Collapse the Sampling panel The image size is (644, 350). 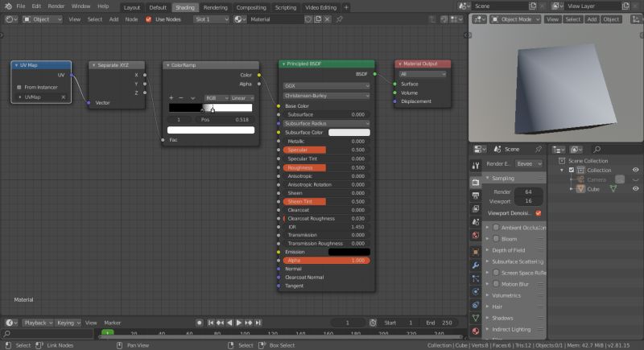click(515, 178)
